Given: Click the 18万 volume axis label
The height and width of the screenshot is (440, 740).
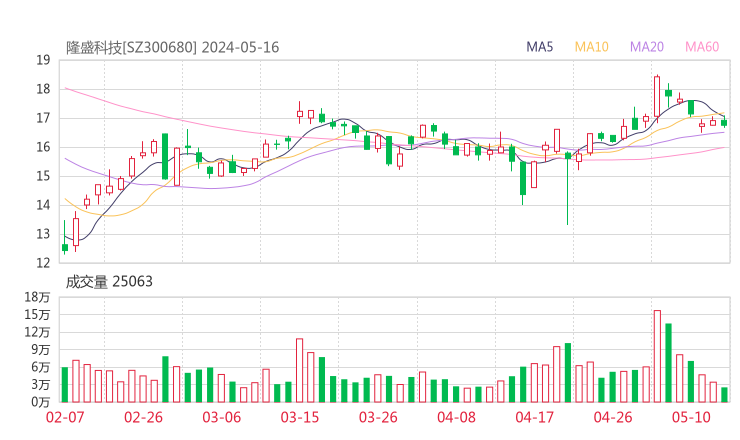Looking at the screenshot, I should click(37, 297).
